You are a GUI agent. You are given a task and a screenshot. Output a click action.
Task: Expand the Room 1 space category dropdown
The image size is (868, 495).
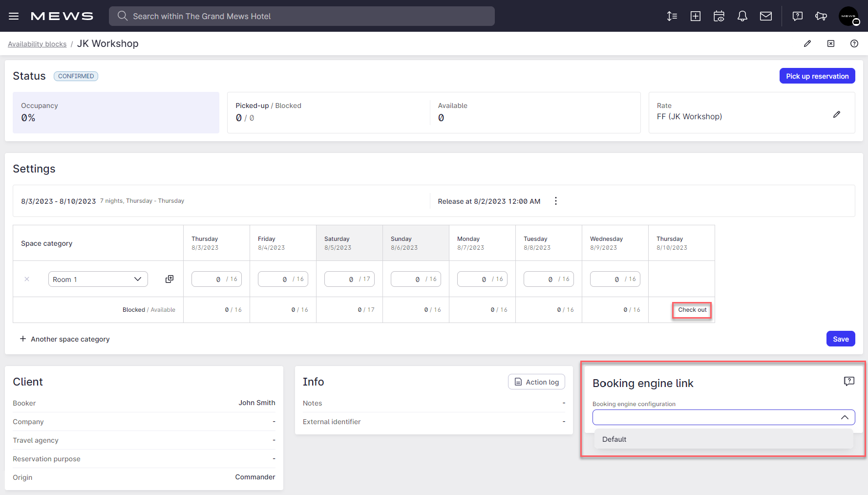pos(137,279)
